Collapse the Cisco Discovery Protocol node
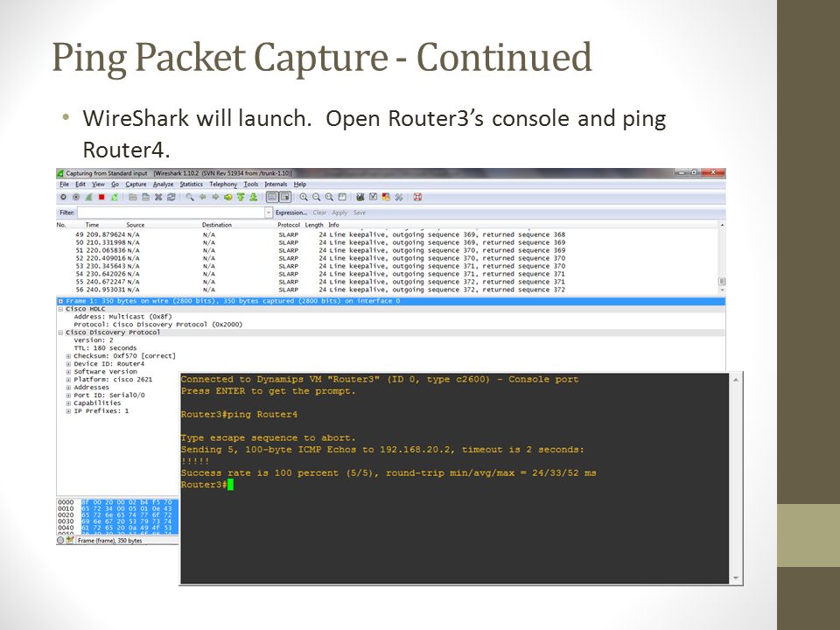 click(x=60, y=332)
